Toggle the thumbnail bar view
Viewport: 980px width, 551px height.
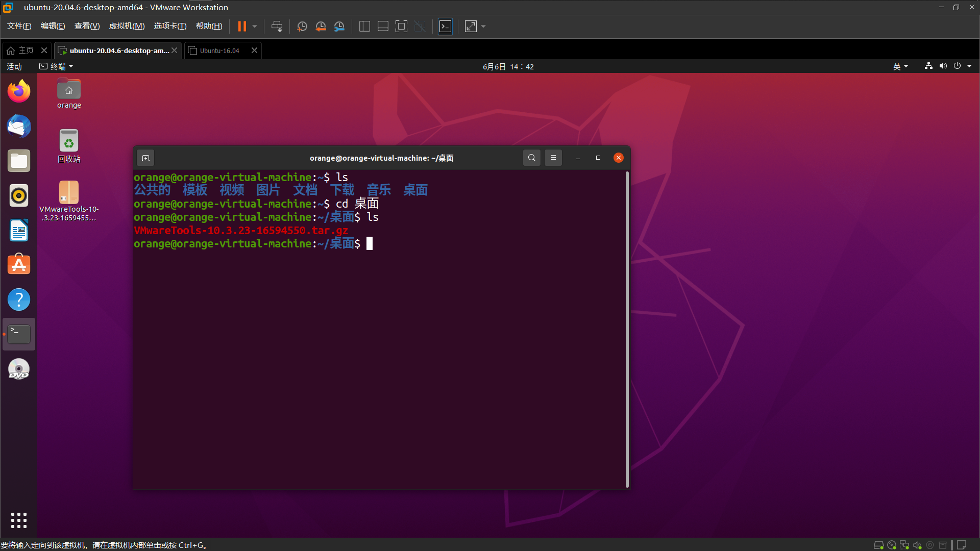pyautogui.click(x=383, y=27)
